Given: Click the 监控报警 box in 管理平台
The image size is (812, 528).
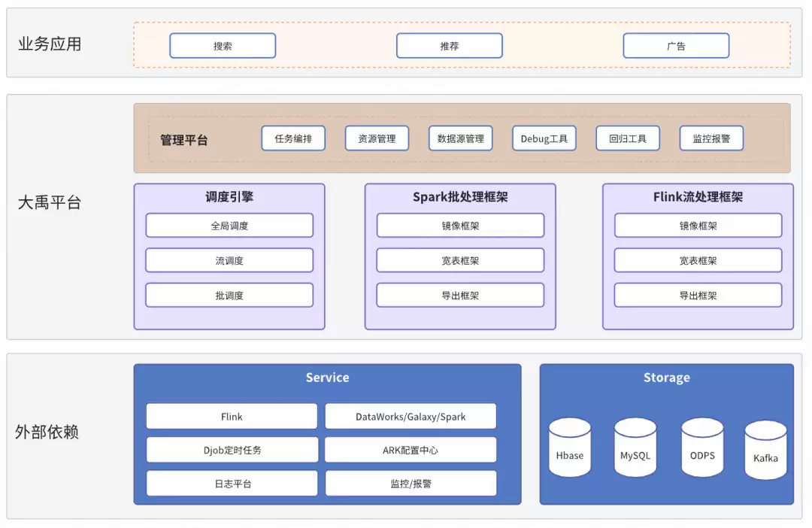Looking at the screenshot, I should coord(711,138).
